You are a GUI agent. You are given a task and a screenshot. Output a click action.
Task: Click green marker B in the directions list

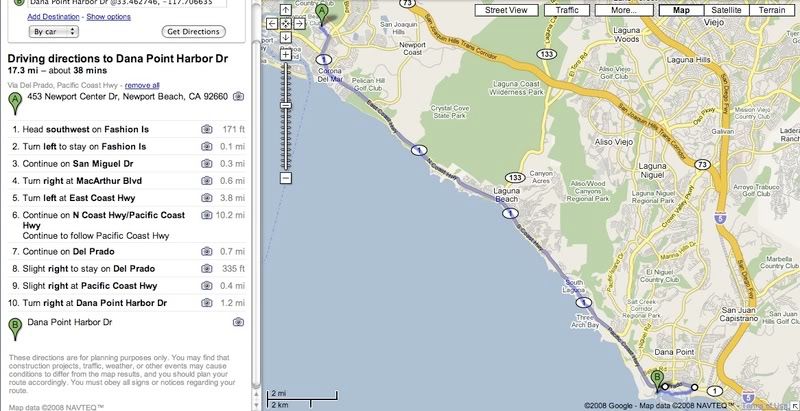click(15, 329)
